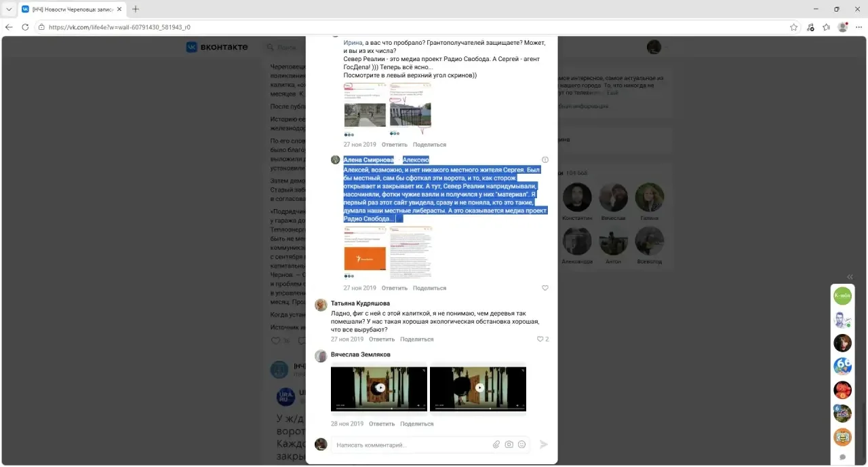868x467 pixels.
Task: Toggle the like heart on Татьяна Кудряшова's comment
Action: (x=540, y=339)
